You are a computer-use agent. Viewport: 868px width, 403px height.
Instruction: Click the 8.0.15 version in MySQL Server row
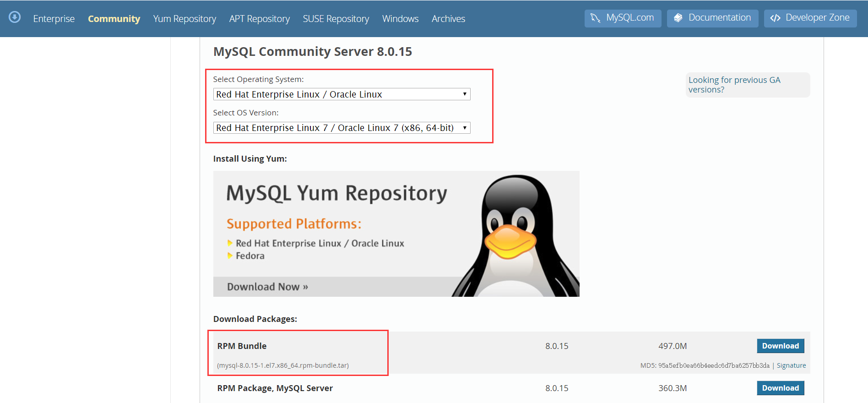(557, 388)
